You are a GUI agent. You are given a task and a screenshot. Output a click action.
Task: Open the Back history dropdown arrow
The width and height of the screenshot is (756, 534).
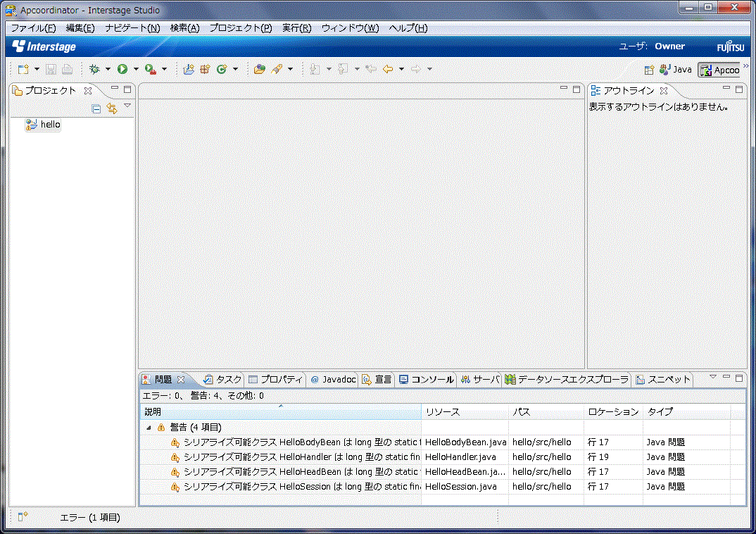coord(401,70)
